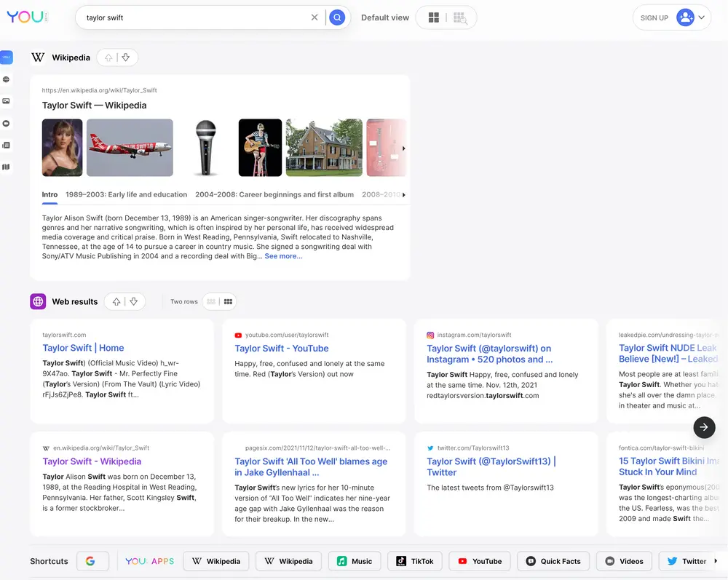The height and width of the screenshot is (580, 728).
Task: Expand the account dropdown chevron
Action: pyautogui.click(x=702, y=17)
